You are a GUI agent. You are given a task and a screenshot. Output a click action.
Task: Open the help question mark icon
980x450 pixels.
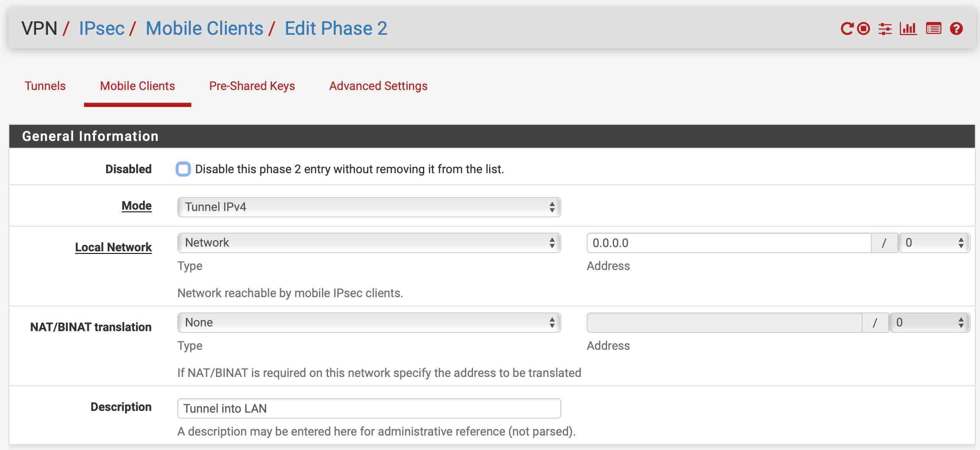coord(956,29)
